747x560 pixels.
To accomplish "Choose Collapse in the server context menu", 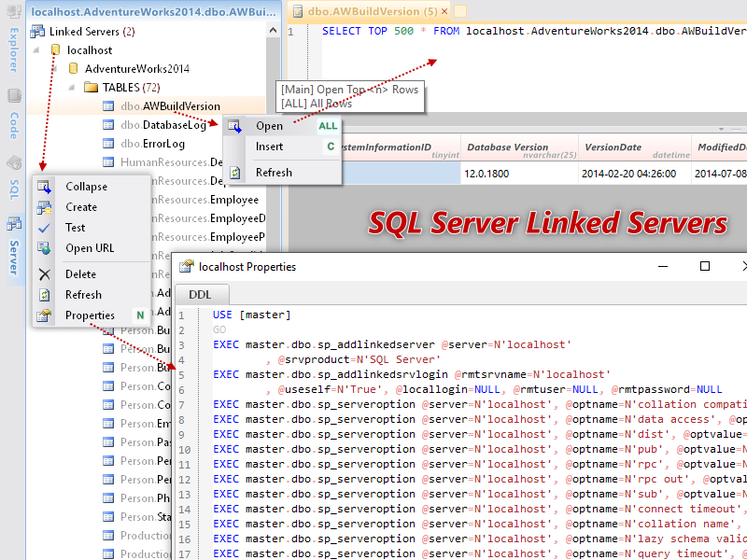I will click(92, 187).
